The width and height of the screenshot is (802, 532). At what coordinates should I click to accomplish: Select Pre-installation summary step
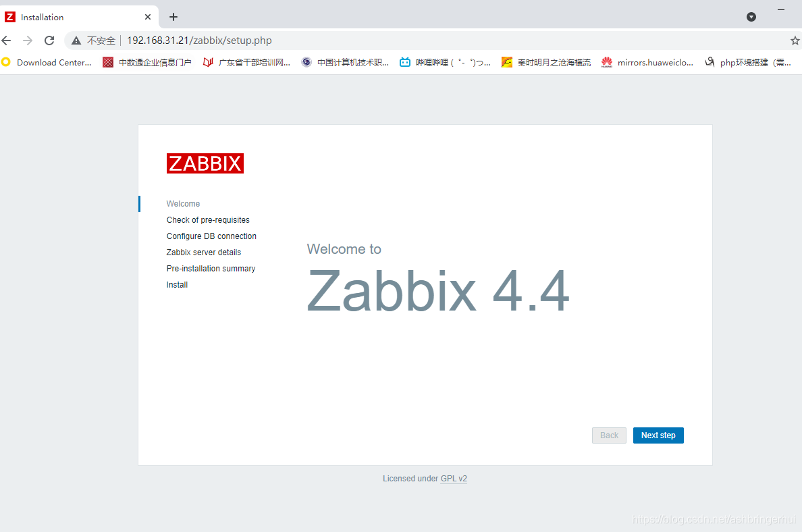click(x=211, y=269)
